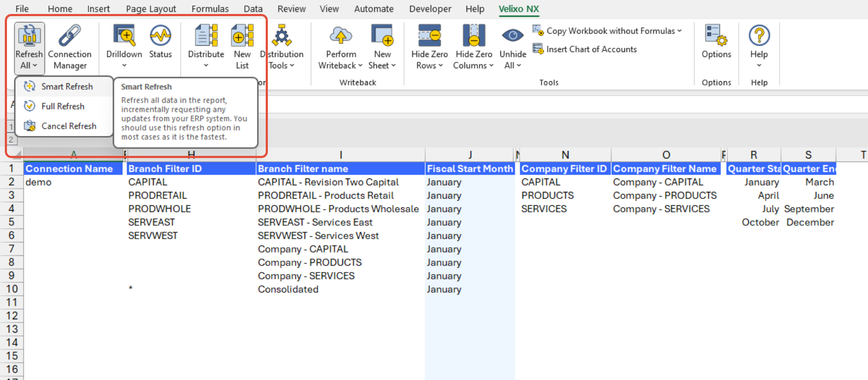Click the Copy Workbook without Formulas icon

coord(538,31)
